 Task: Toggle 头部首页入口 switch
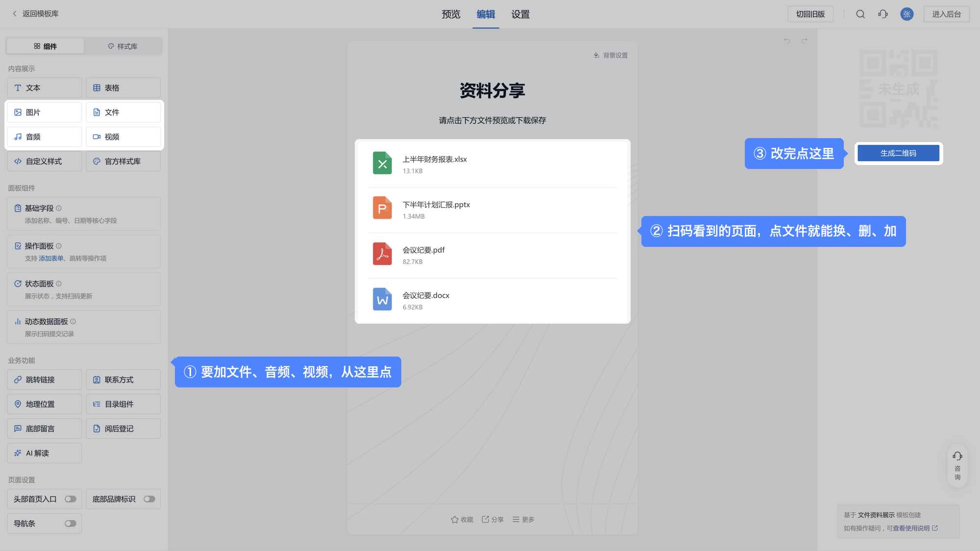coord(71,499)
